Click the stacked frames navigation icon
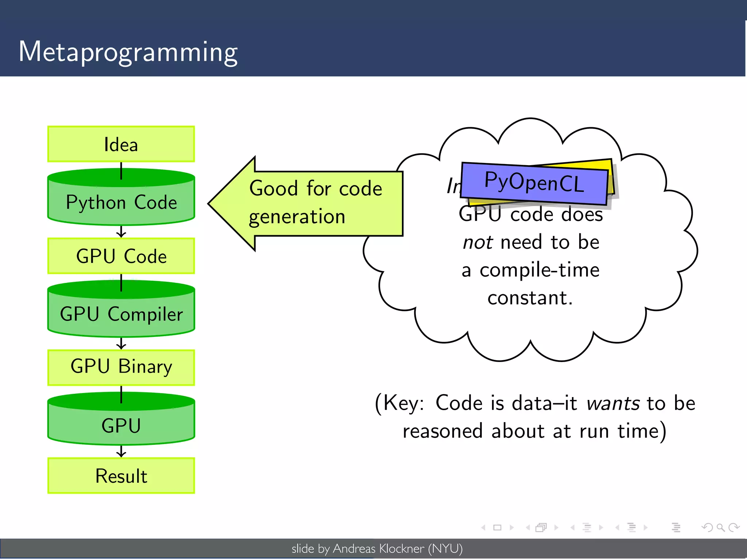This screenshot has width=747, height=560. (541, 528)
